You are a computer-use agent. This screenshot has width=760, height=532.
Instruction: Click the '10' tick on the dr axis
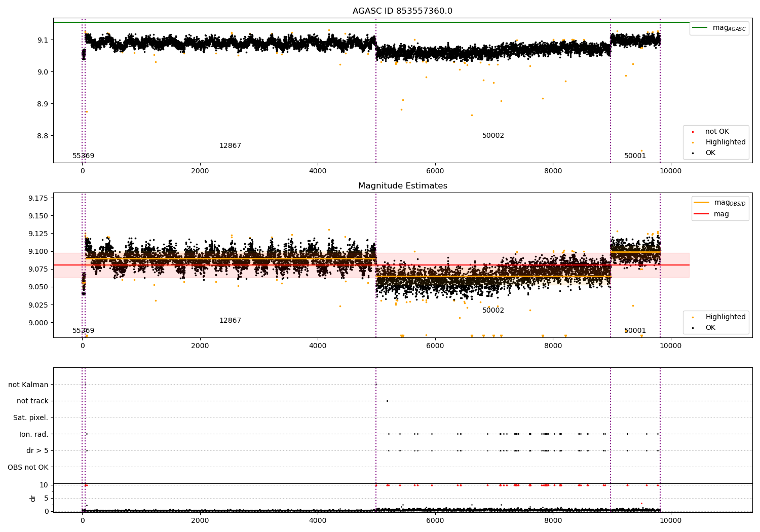click(44, 485)
